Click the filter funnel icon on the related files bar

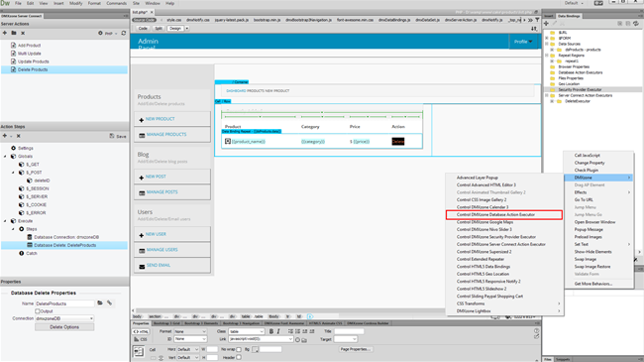(x=537, y=20)
